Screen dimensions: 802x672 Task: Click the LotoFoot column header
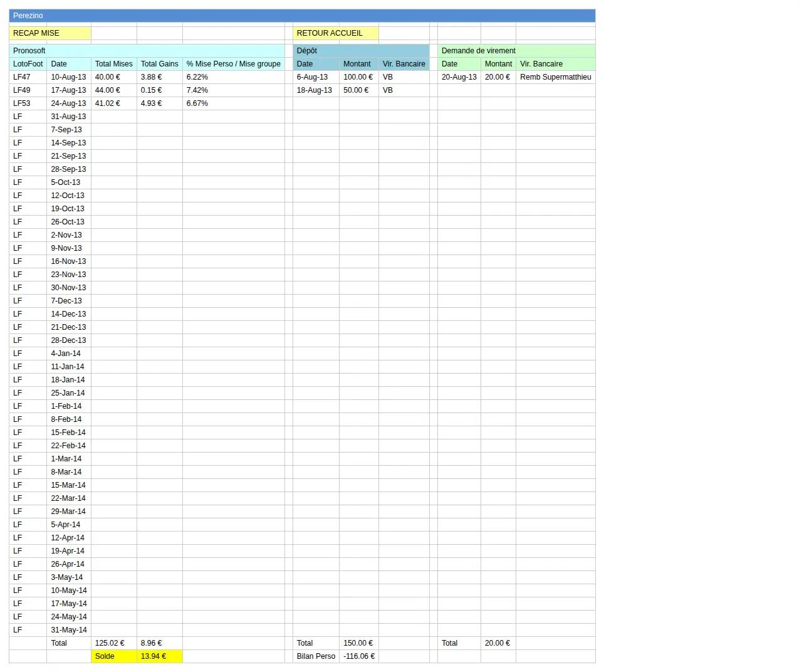pos(28,64)
